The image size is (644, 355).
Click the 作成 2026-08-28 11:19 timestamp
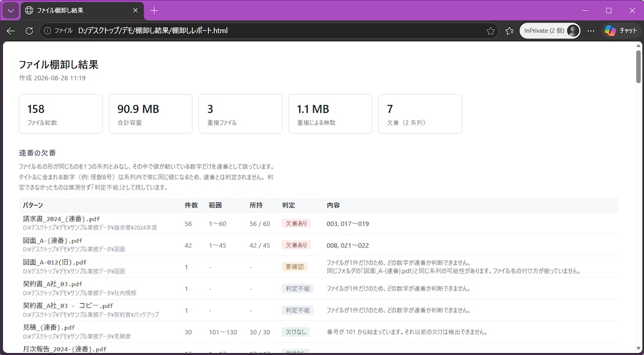(x=52, y=78)
